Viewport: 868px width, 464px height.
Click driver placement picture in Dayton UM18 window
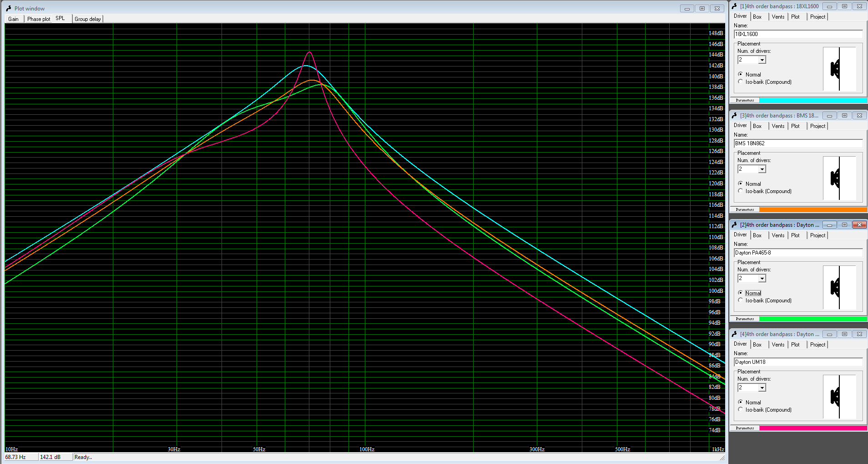(839, 397)
